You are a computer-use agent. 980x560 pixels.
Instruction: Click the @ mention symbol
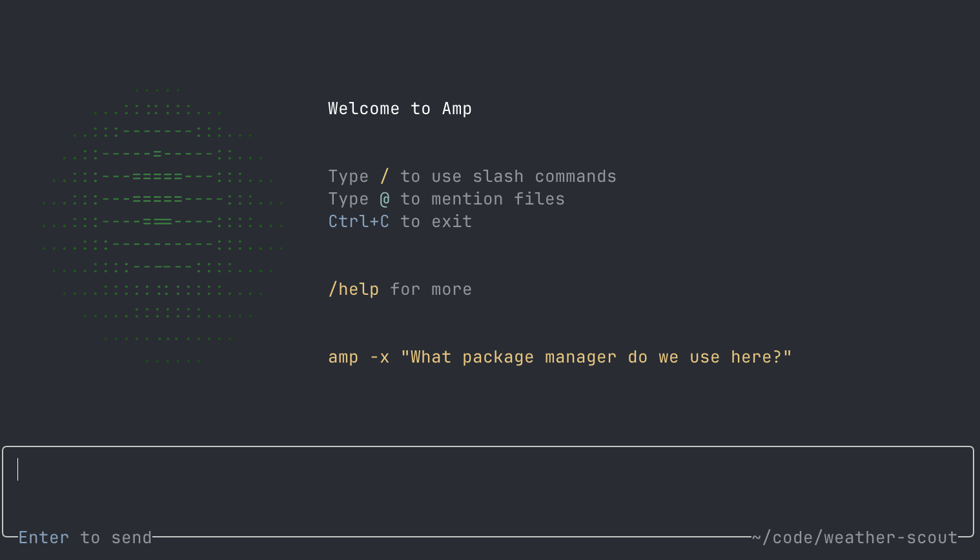[385, 199]
